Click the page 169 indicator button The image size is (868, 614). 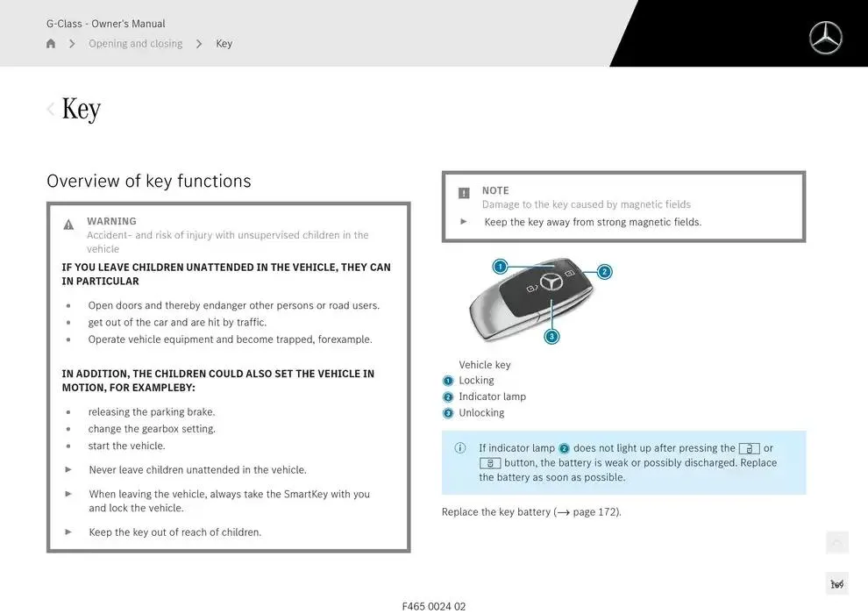[x=836, y=584]
